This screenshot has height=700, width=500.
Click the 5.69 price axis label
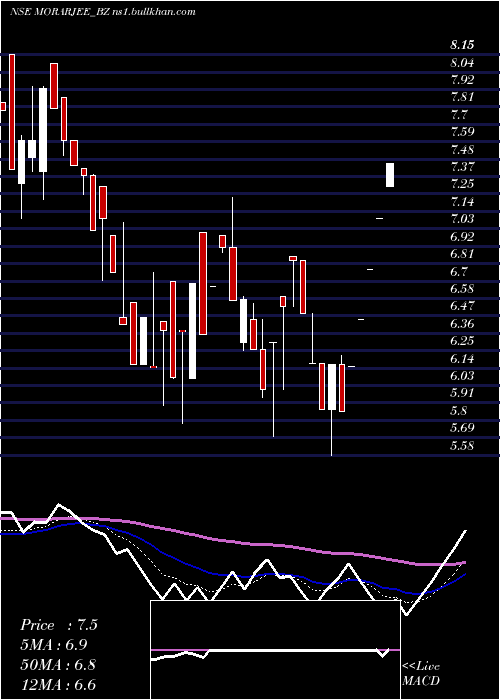coord(462,428)
